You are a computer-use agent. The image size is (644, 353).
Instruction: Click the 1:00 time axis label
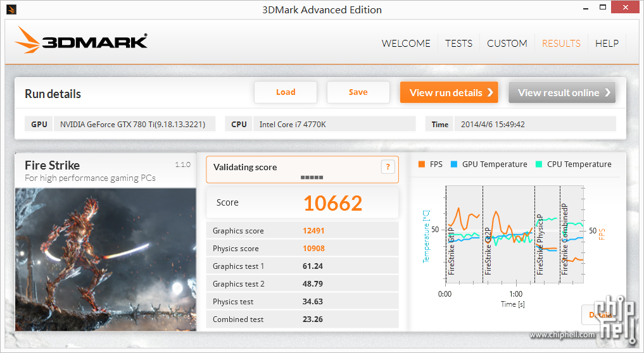point(516,294)
